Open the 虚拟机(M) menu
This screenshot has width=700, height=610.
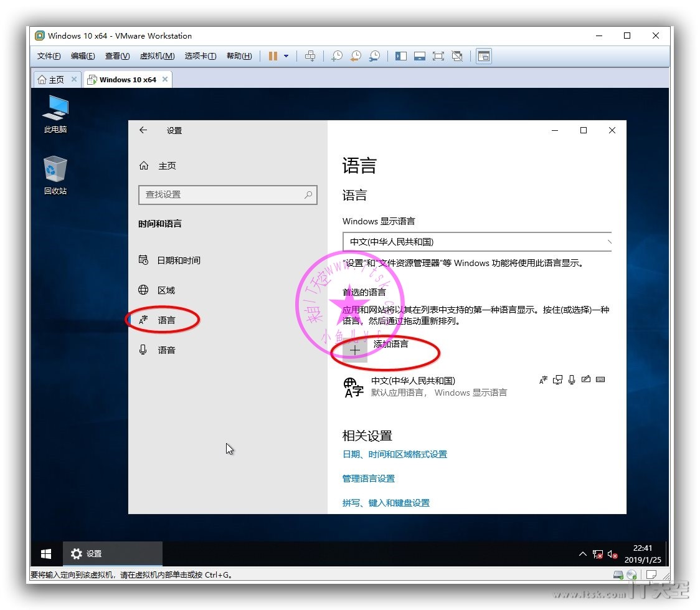click(x=157, y=56)
